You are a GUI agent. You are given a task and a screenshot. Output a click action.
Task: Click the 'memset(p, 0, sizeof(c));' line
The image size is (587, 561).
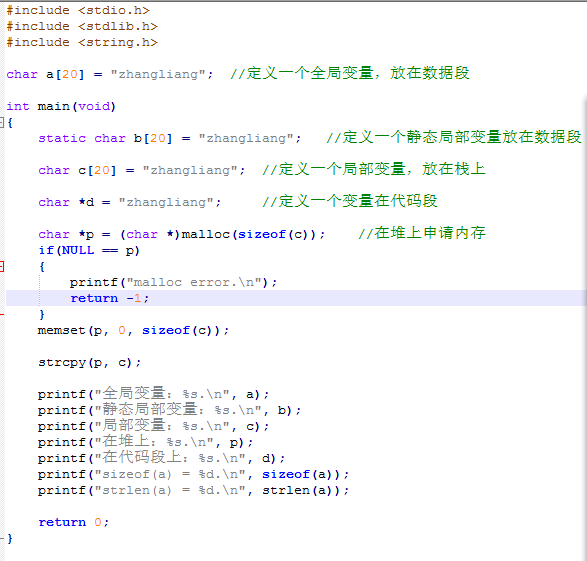133,330
